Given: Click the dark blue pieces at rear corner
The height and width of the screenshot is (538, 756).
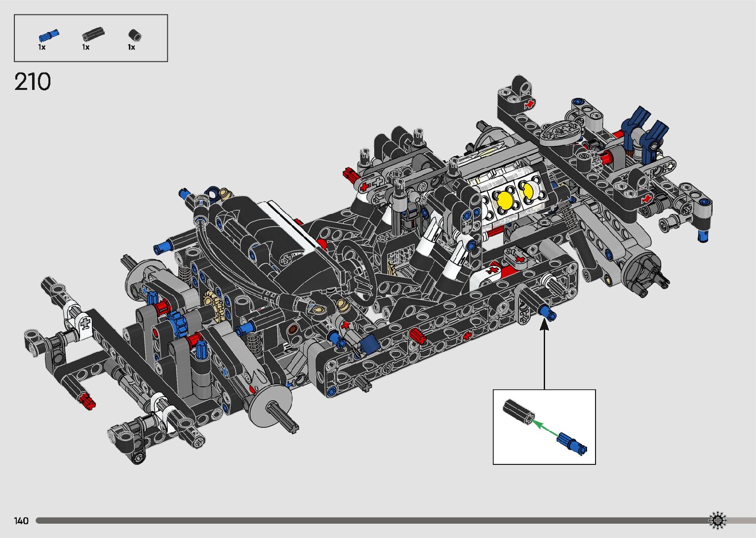Looking at the screenshot, I should coord(644,128).
